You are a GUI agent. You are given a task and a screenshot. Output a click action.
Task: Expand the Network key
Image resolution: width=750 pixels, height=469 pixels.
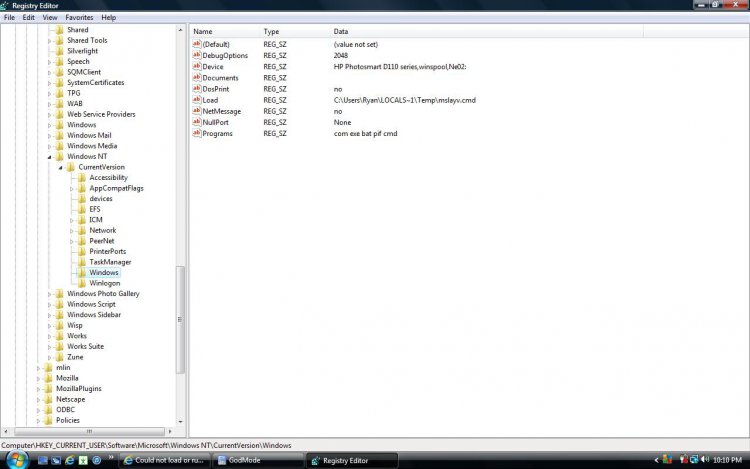pyautogui.click(x=72, y=231)
